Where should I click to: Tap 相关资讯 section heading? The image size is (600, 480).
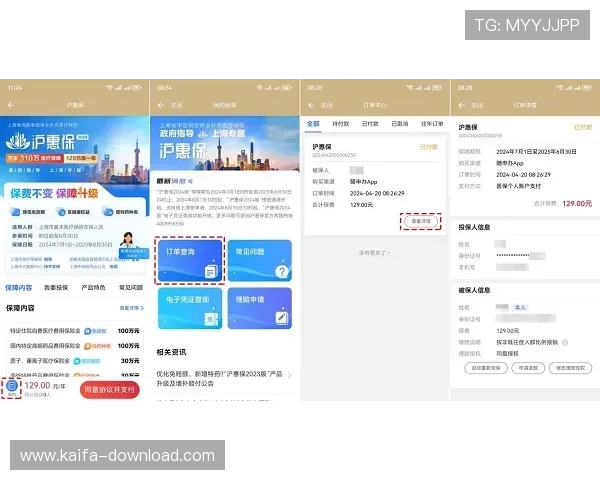[x=171, y=352]
